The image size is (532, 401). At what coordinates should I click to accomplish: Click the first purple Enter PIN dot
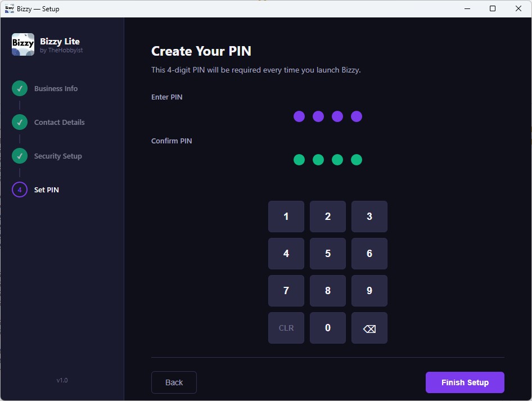299,116
